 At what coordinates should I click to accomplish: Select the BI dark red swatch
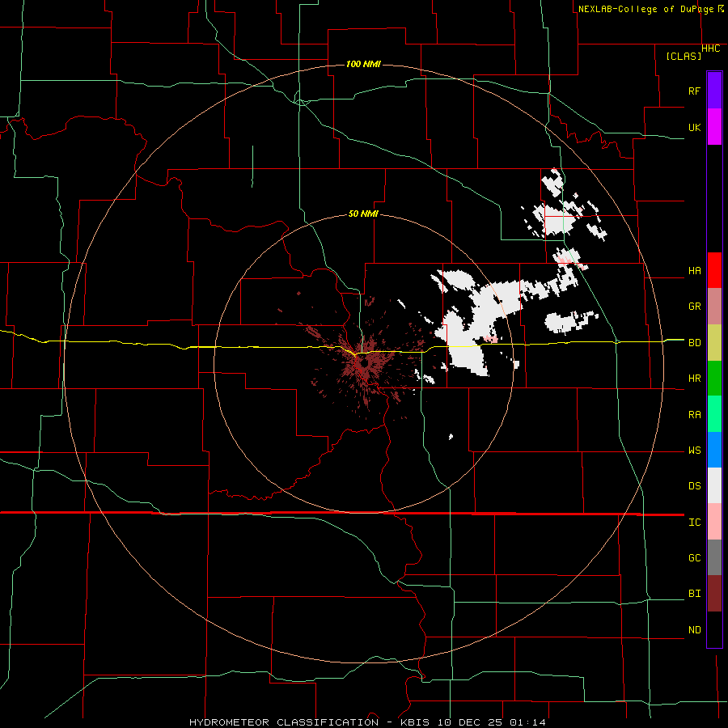coord(714,594)
